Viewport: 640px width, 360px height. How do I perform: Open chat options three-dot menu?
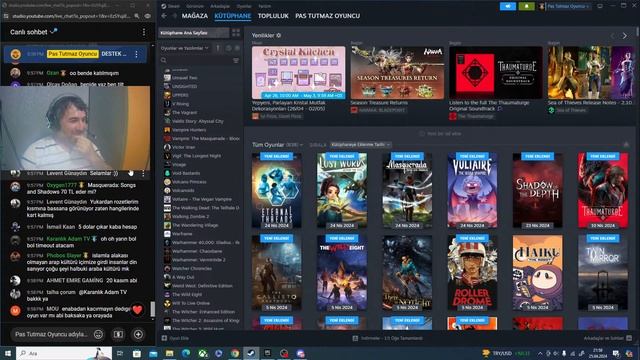click(144, 32)
